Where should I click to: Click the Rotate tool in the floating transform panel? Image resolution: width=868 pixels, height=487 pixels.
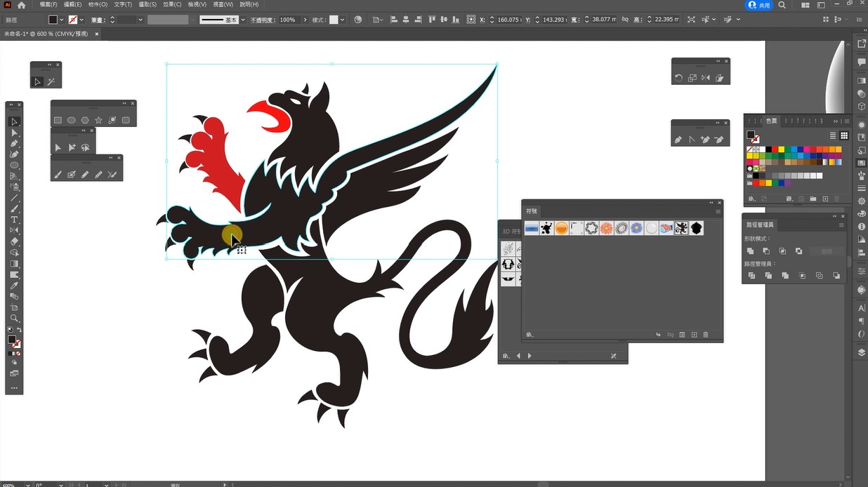pos(678,78)
